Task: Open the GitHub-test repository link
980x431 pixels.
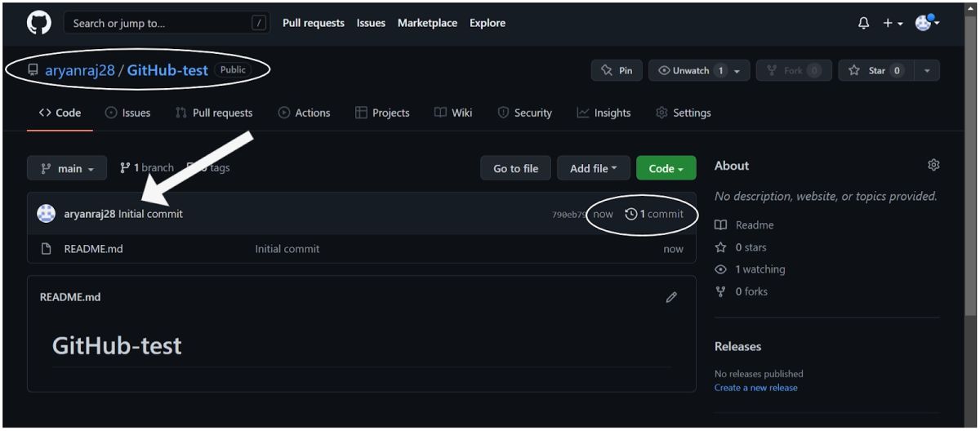Action: (167, 70)
